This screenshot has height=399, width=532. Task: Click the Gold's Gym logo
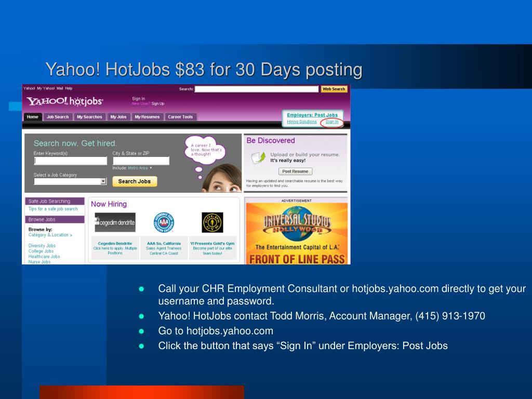click(x=212, y=222)
